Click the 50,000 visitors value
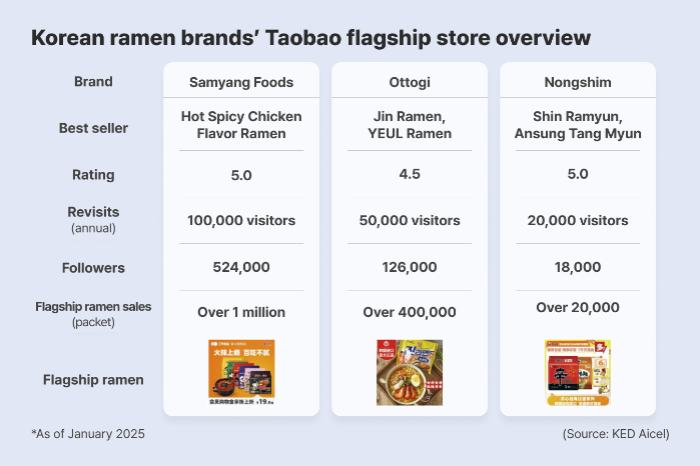This screenshot has width=700, height=466. pyautogui.click(x=409, y=220)
